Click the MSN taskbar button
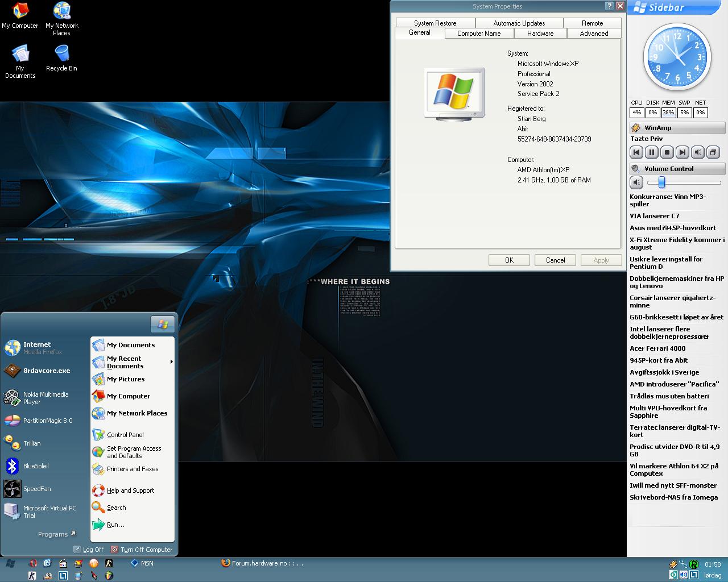Image resolution: width=728 pixels, height=582 pixels. [x=142, y=563]
